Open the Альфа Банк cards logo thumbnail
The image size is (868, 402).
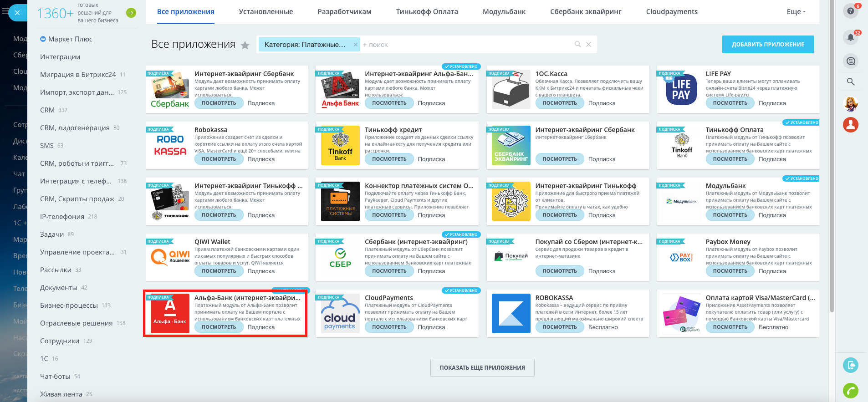(340, 90)
